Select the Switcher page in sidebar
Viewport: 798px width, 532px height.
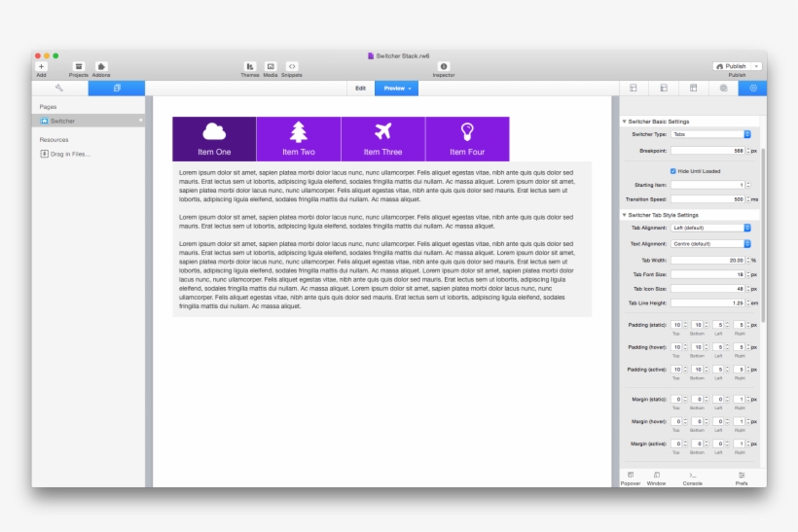coord(62,121)
